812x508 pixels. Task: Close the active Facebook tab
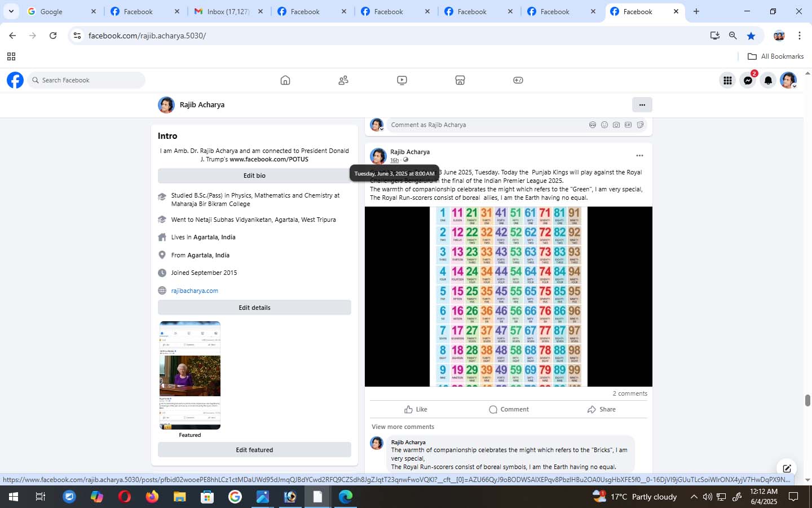676,11
